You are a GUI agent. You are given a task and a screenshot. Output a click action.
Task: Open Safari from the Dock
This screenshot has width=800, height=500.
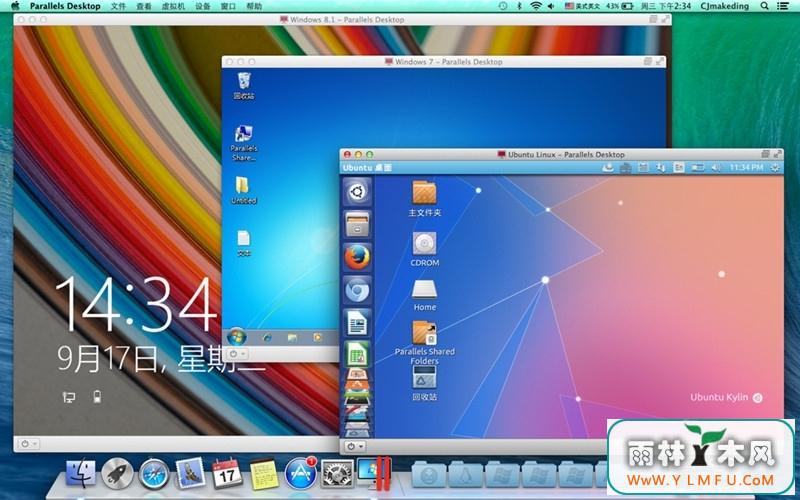pyautogui.click(x=154, y=473)
